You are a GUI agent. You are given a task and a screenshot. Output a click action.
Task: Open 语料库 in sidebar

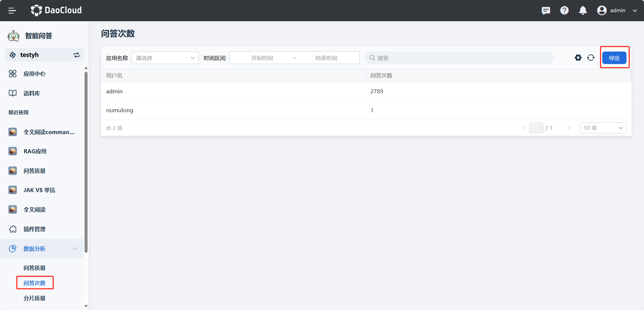coord(32,93)
